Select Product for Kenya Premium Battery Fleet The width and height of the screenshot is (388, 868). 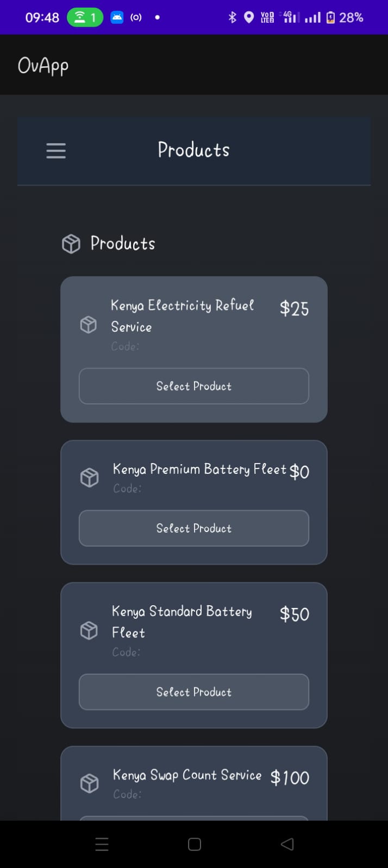(x=193, y=528)
